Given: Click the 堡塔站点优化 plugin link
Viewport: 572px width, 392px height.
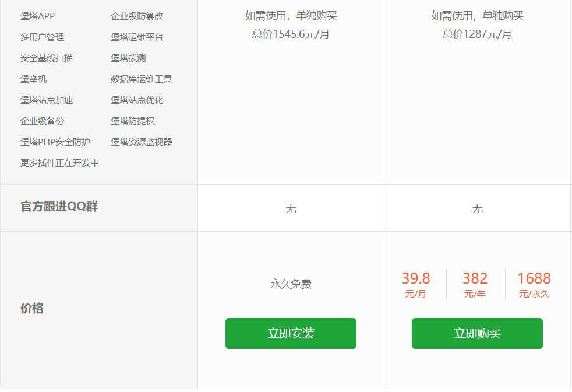Looking at the screenshot, I should coord(137,100).
